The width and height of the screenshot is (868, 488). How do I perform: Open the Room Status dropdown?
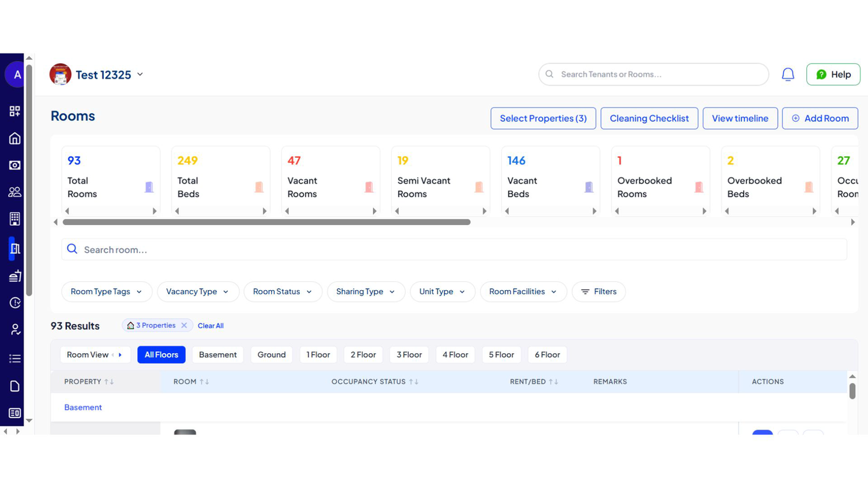(282, 291)
